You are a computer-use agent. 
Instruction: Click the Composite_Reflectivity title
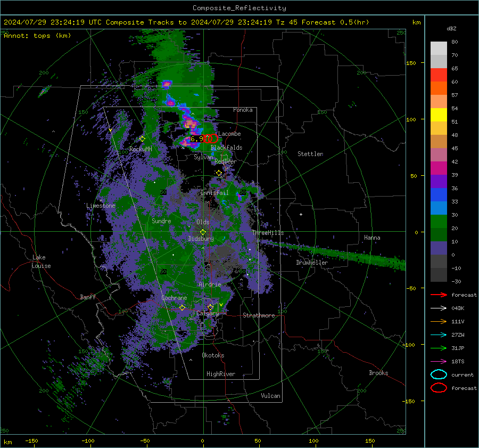pos(239,8)
